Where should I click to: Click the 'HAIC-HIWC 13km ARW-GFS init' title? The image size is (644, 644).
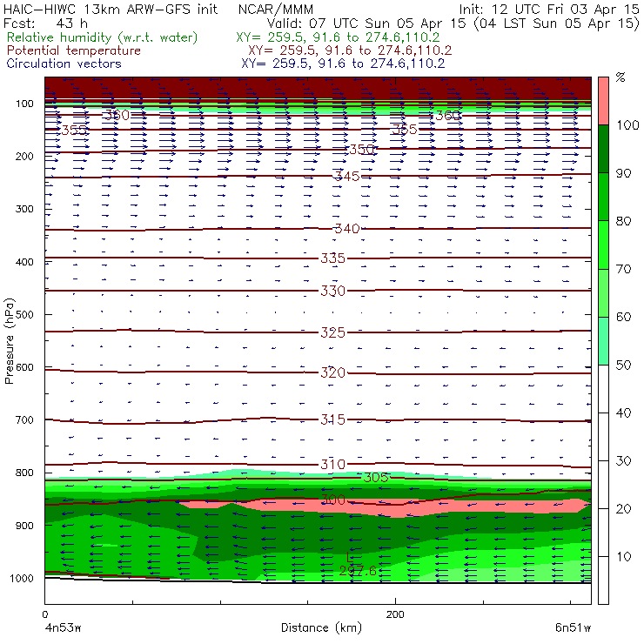111,9
